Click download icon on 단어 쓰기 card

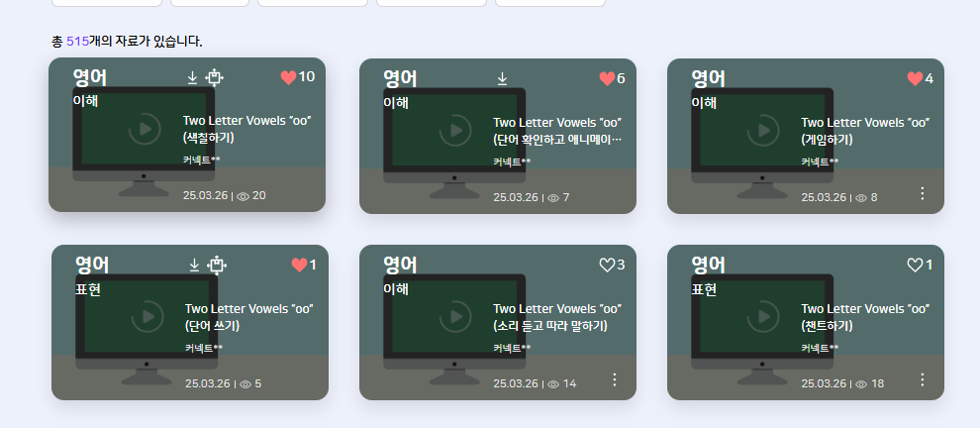pos(194,266)
